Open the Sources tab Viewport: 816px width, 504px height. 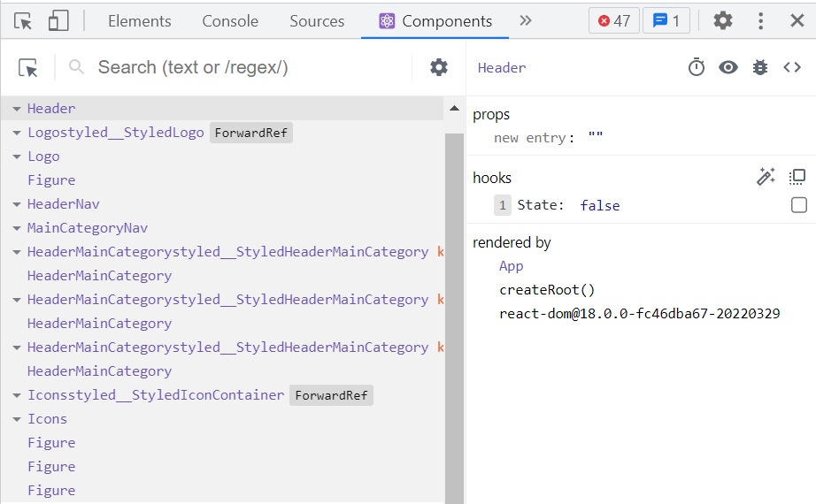[317, 21]
